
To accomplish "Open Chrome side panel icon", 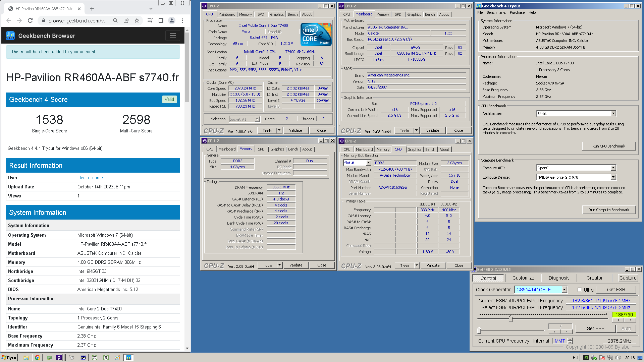I will pyautogui.click(x=161, y=20).
